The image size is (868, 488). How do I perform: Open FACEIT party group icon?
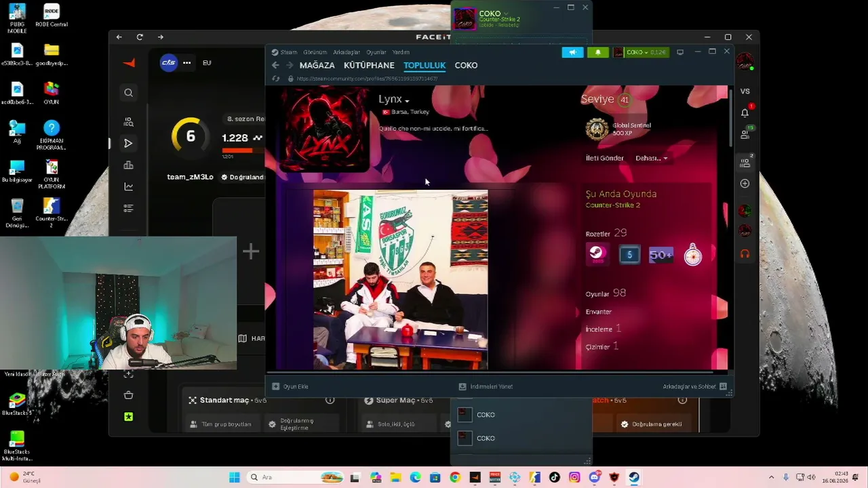(745, 163)
